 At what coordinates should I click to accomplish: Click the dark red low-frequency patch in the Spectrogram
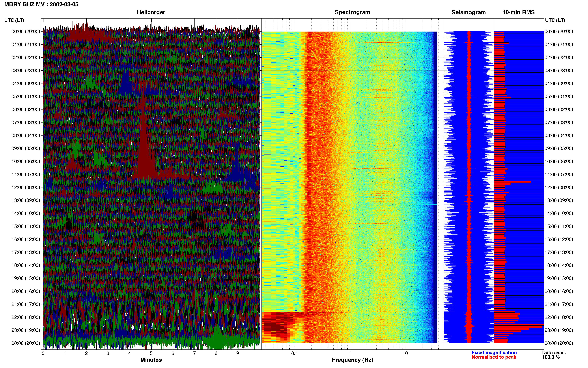(x=278, y=327)
